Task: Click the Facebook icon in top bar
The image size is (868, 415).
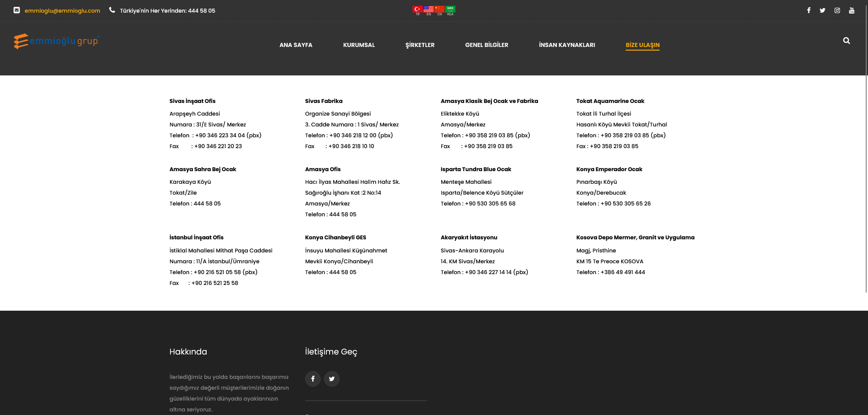Action: coord(808,10)
